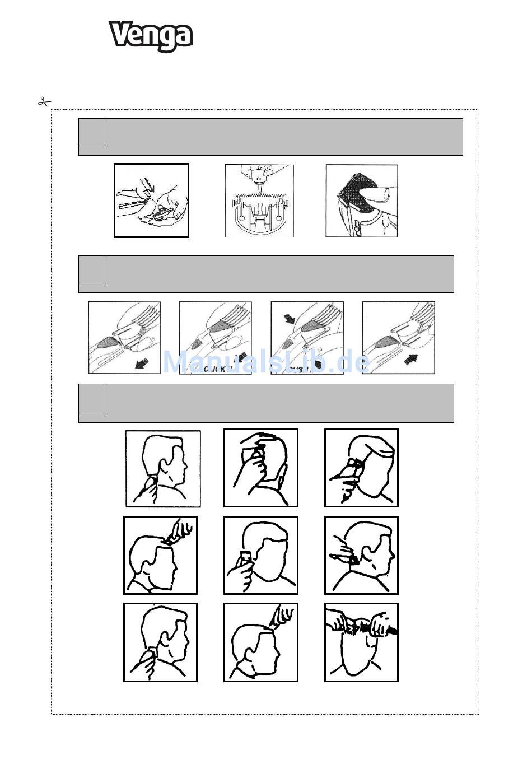Viewport: 532px width, 783px height.
Task: Select the top-of-head comb cutting illustration
Action: click(160, 555)
